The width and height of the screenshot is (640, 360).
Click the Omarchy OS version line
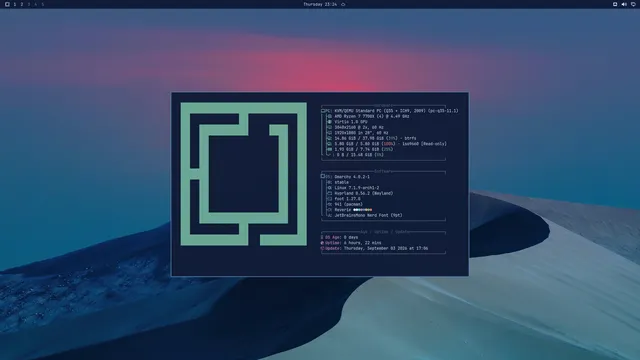[x=352, y=177]
